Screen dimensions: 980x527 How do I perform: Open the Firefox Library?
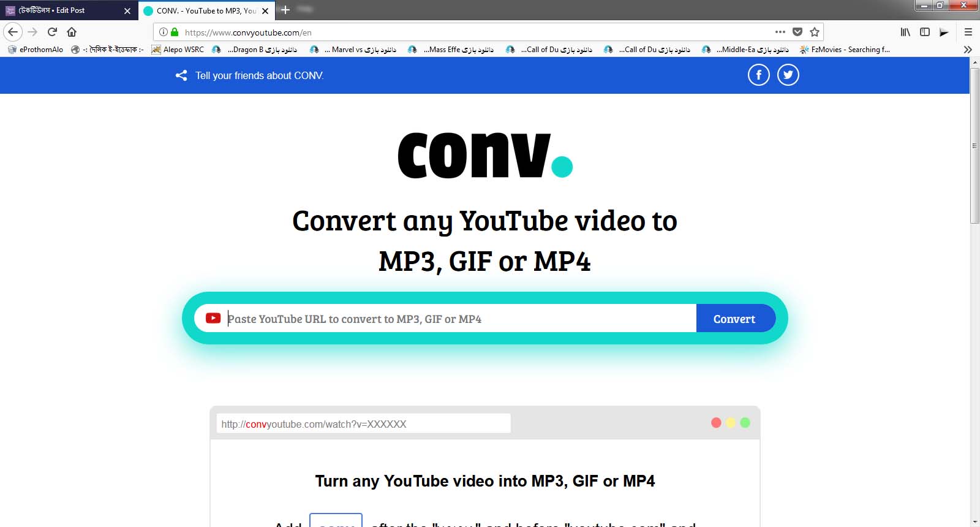[905, 32]
